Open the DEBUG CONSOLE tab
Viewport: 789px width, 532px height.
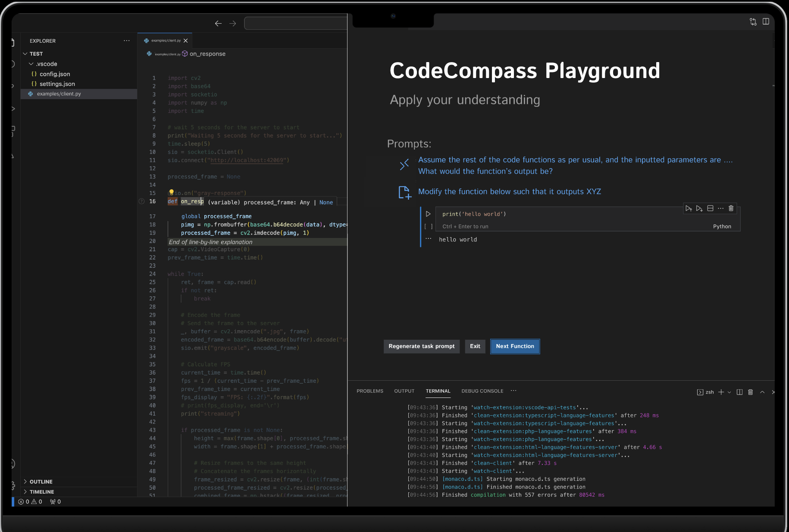pos(482,391)
